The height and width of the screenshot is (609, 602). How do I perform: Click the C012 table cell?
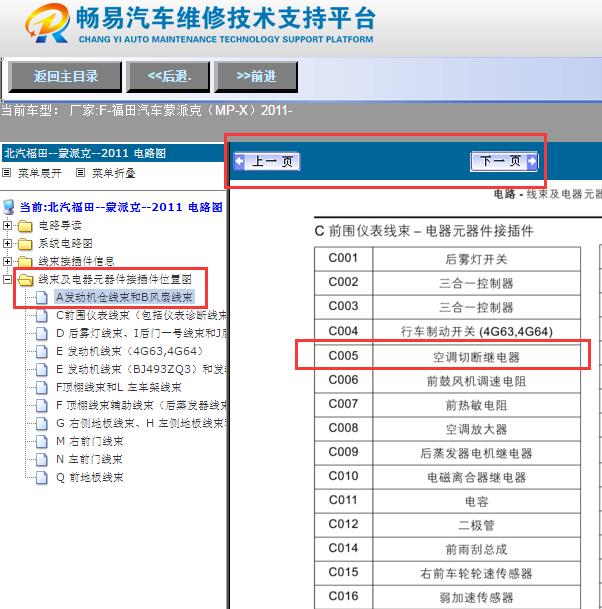(343, 524)
